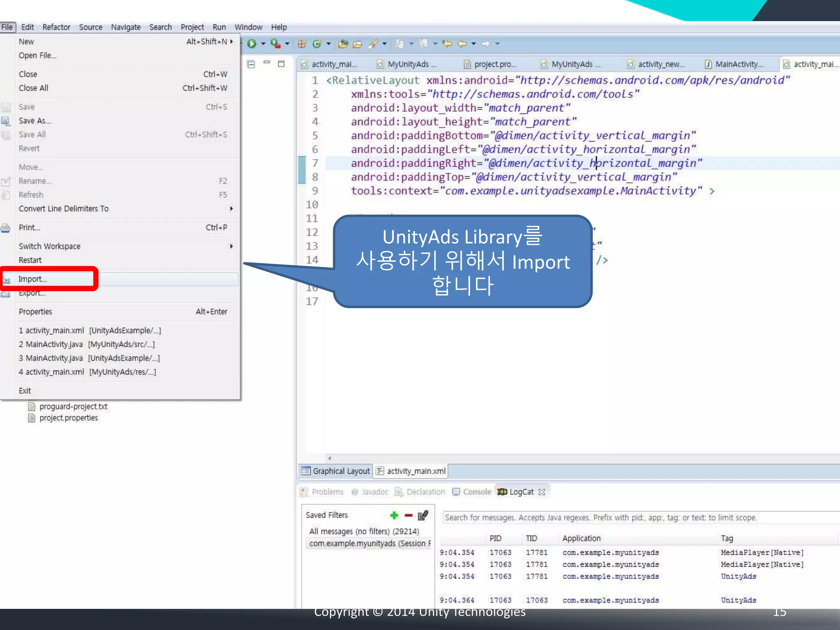Image resolution: width=840 pixels, height=630 pixels.
Task: Click the New Java Class icon
Action: [317, 43]
